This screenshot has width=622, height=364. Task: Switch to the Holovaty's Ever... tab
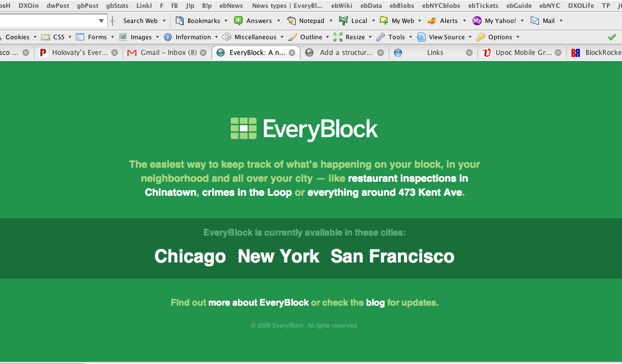point(79,52)
